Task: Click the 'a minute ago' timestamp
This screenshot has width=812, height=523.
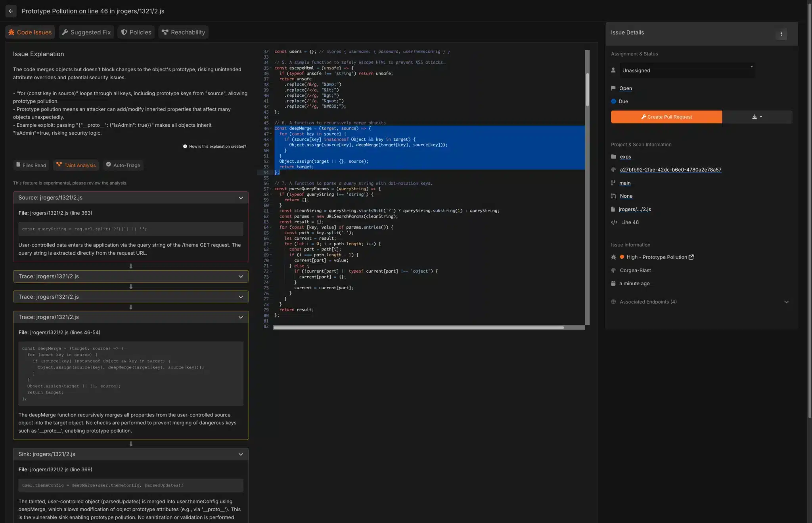Action: (634, 284)
